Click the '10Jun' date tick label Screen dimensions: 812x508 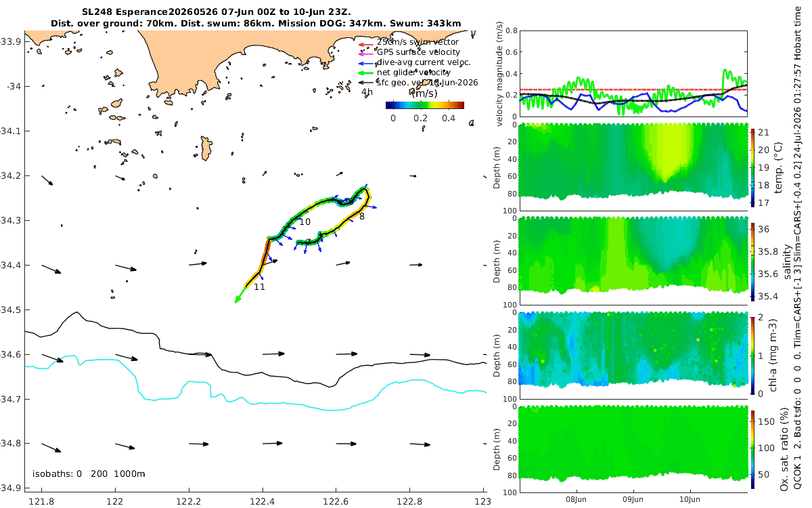coord(690,499)
